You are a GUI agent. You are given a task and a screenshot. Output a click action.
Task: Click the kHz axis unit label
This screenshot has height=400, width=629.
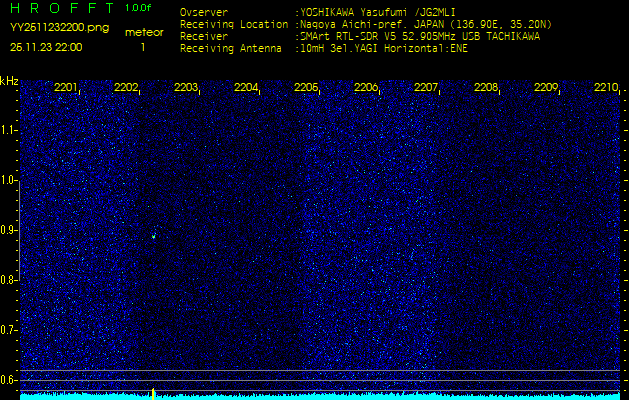coord(9,81)
